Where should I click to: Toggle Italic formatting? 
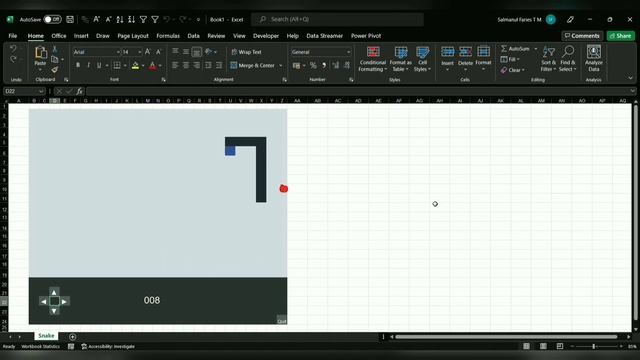88,65
